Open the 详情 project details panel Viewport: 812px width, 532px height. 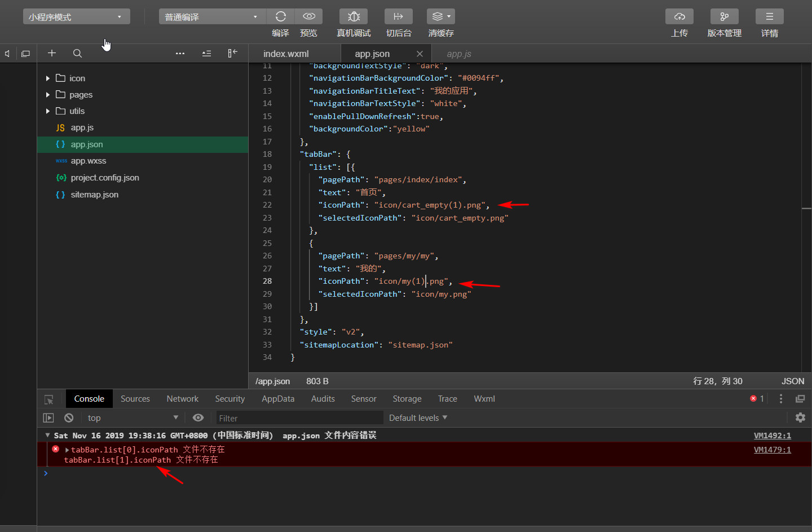pyautogui.click(x=770, y=16)
